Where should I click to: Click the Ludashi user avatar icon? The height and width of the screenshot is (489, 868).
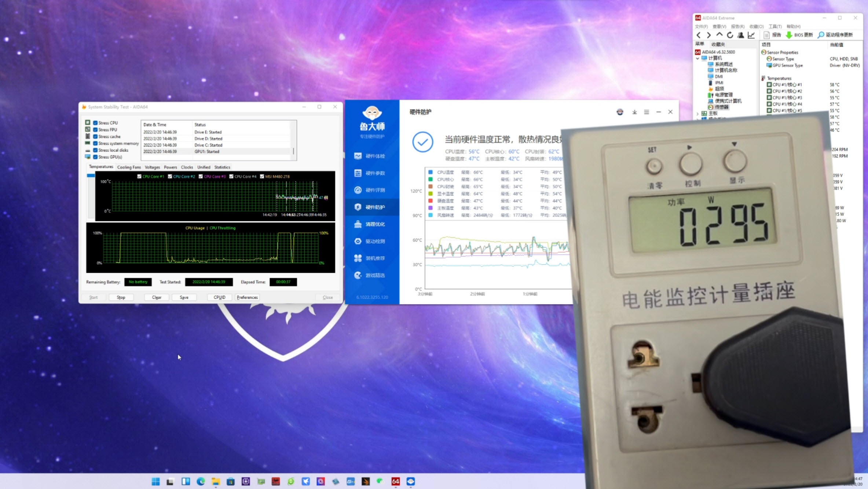point(620,112)
